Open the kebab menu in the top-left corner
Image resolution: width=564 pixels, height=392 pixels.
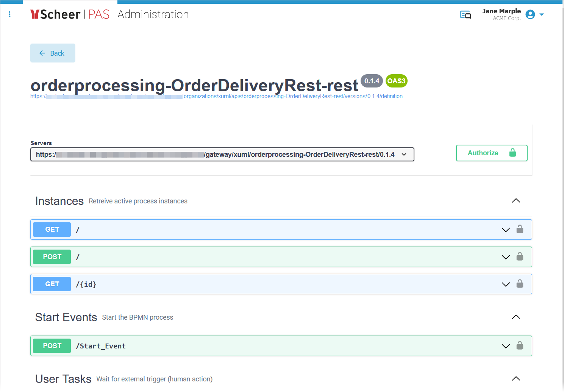click(x=9, y=14)
